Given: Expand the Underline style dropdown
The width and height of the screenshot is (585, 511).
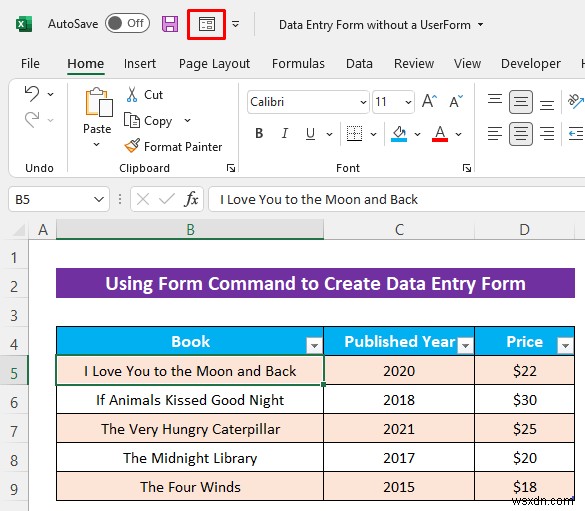Looking at the screenshot, I should 329,134.
